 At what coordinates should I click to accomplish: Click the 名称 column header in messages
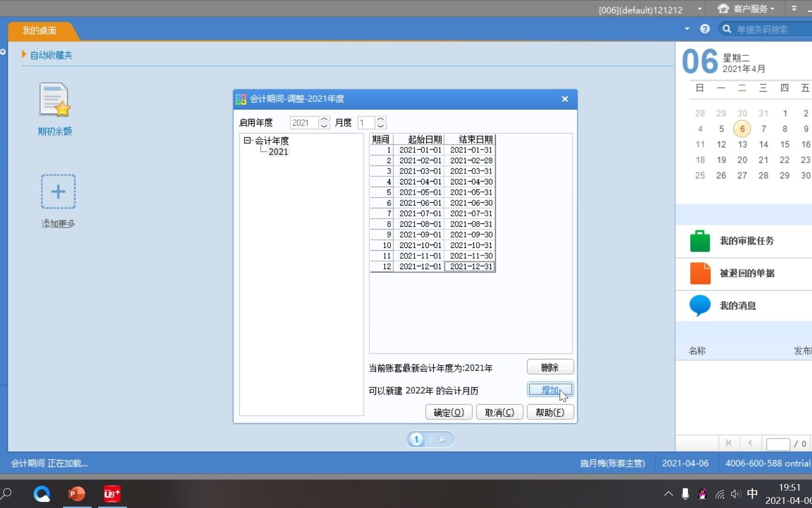697,351
